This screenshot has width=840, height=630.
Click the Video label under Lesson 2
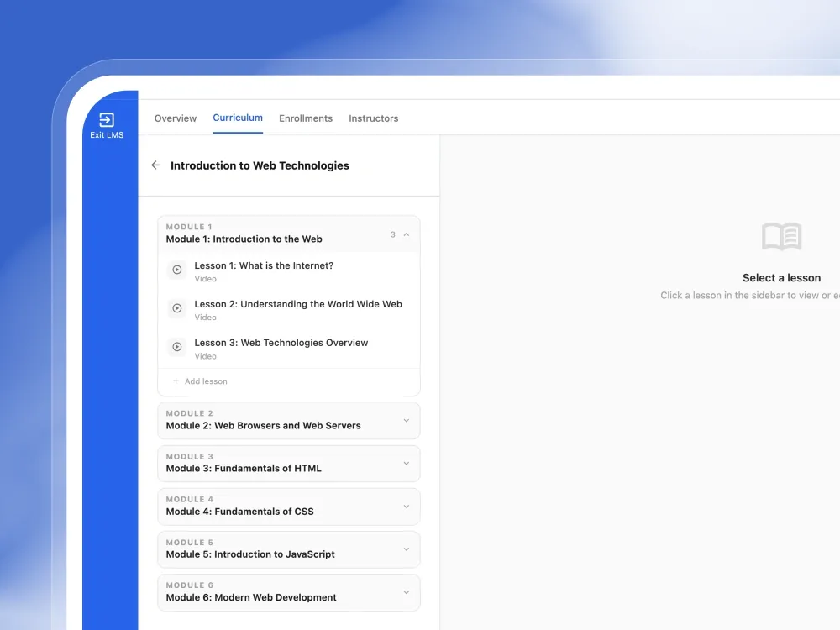[x=205, y=318]
